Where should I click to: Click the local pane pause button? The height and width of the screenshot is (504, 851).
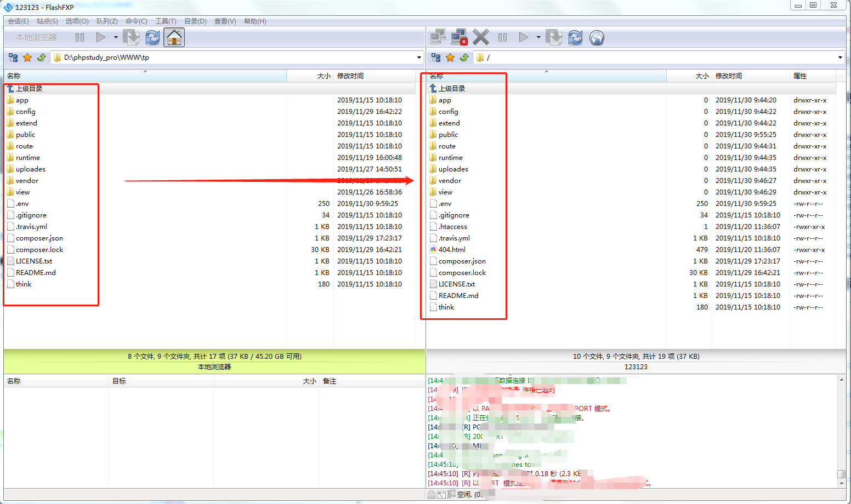click(x=80, y=38)
